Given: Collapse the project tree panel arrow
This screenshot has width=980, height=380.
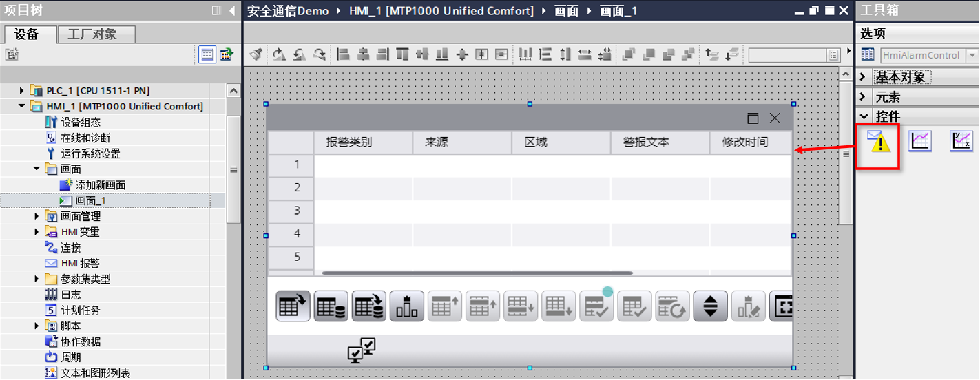Looking at the screenshot, I should tap(233, 10).
